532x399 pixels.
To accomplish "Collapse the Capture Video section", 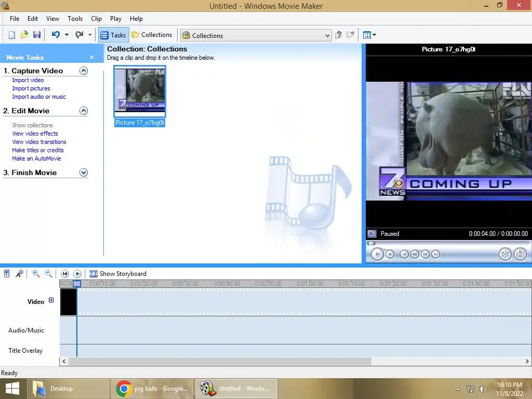I will [84, 71].
